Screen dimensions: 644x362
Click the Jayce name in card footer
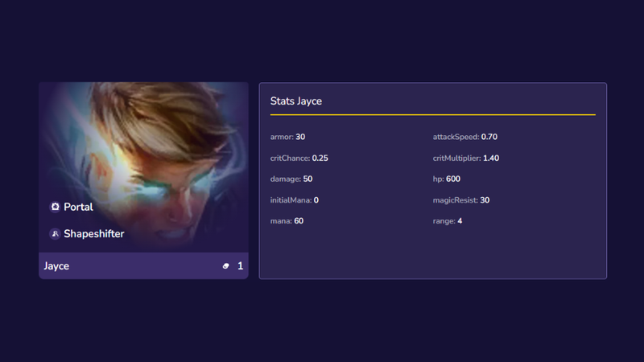(x=56, y=266)
